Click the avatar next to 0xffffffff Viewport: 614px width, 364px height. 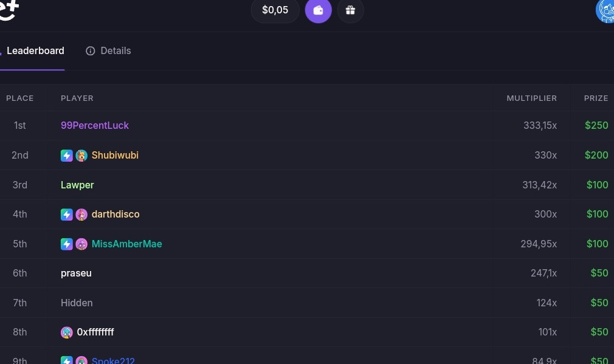point(67,332)
